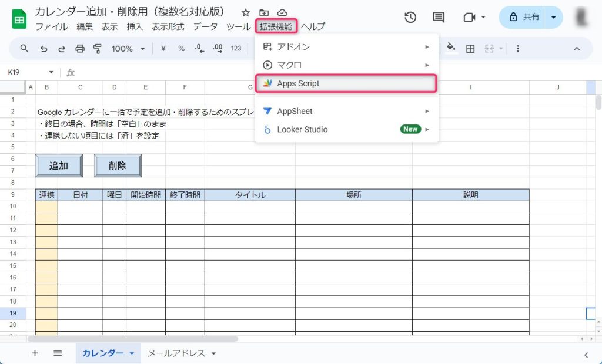Open the データ menu
Screen dimensions: 602x364
[x=205, y=26]
